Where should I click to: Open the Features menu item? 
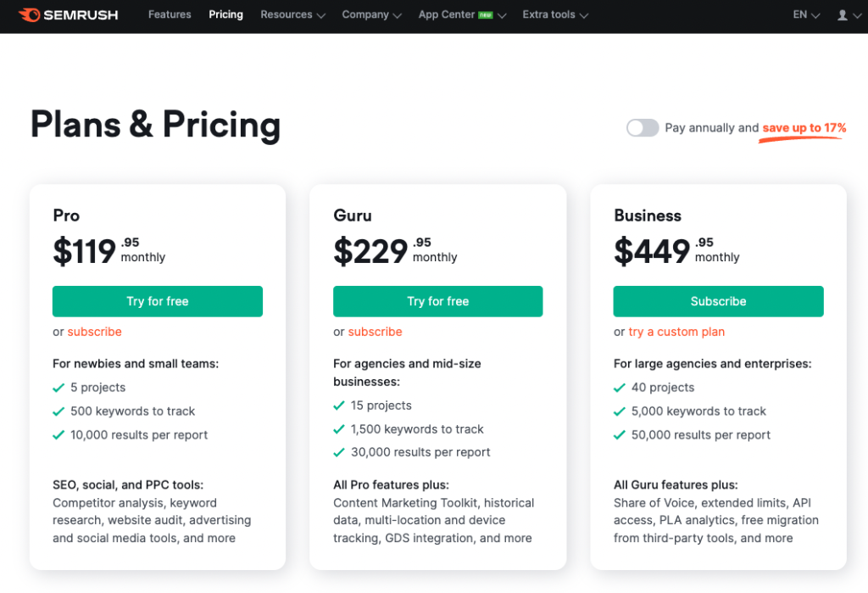[x=170, y=14]
